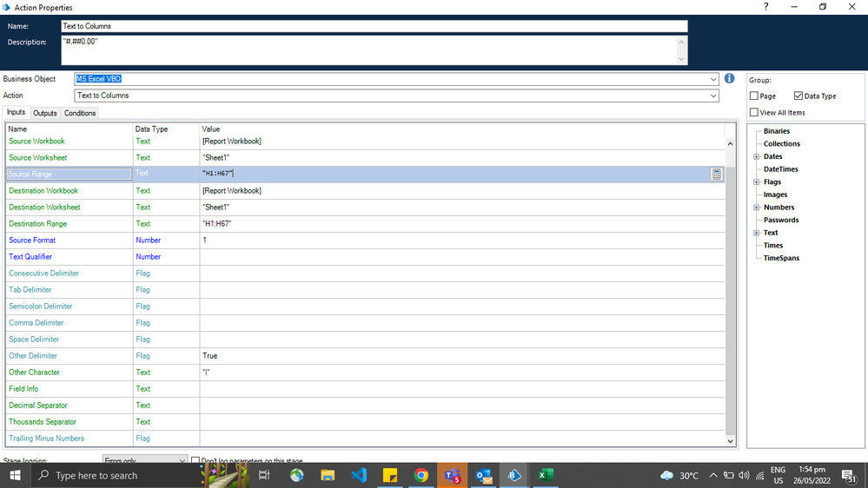Image resolution: width=868 pixels, height=488 pixels.
Task: Open Windows Start menu
Action: click(x=15, y=475)
